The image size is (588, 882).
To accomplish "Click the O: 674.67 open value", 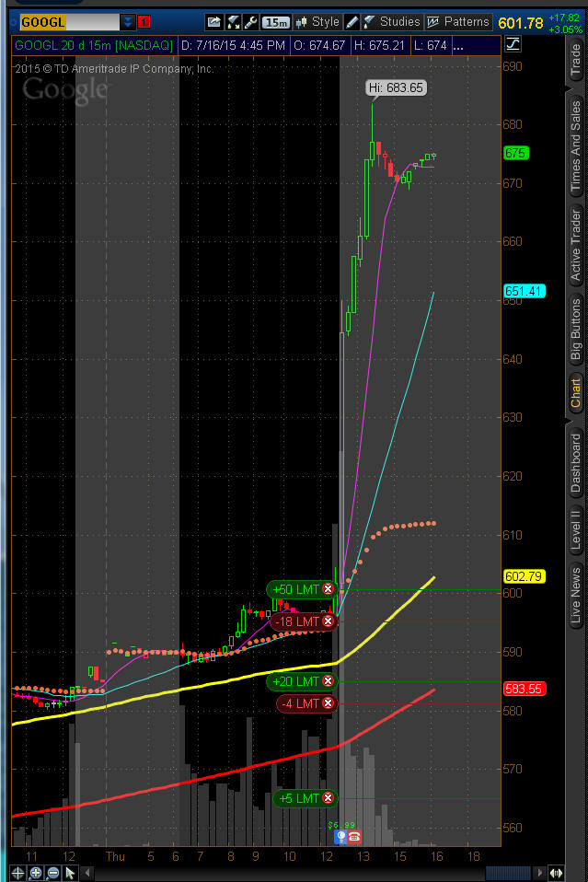I will (x=319, y=45).
